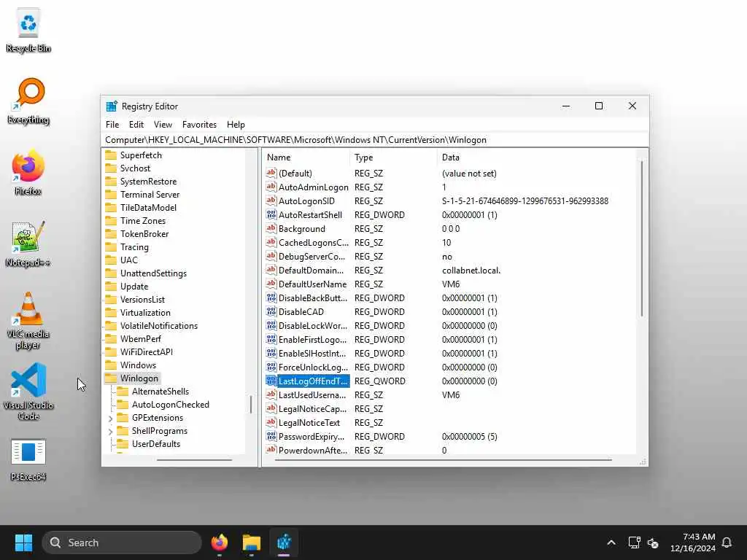Open the clock showing 7:43 AM

tap(698, 537)
